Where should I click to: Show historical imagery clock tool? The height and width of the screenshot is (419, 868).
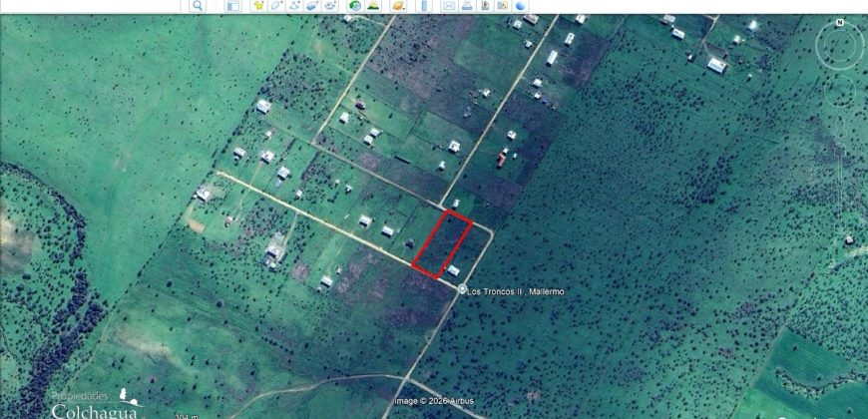tap(355, 6)
